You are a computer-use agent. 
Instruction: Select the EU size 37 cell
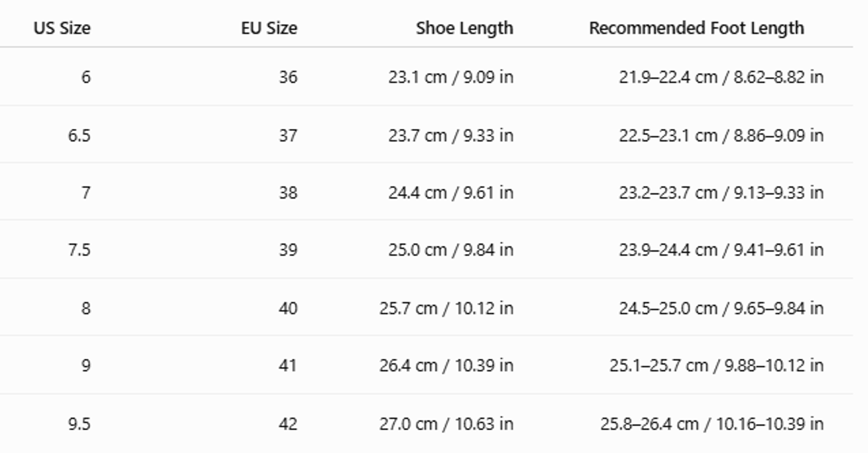[288, 136]
